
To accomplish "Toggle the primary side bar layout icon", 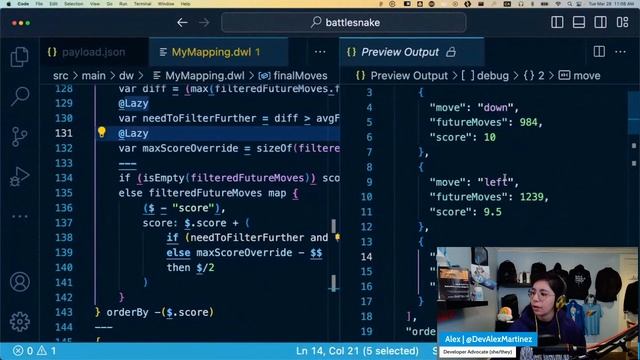I will click(x=557, y=22).
